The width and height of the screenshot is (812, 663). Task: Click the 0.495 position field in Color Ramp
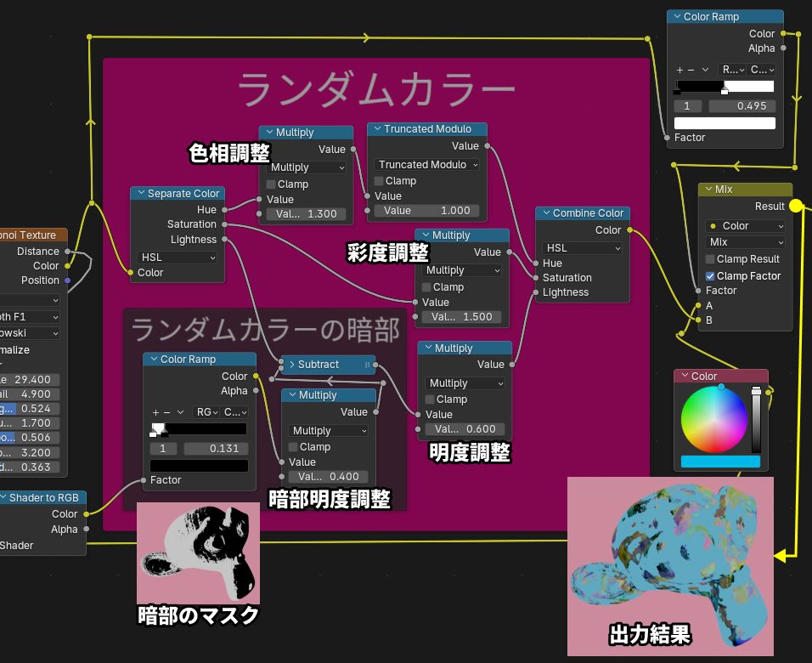point(742,106)
